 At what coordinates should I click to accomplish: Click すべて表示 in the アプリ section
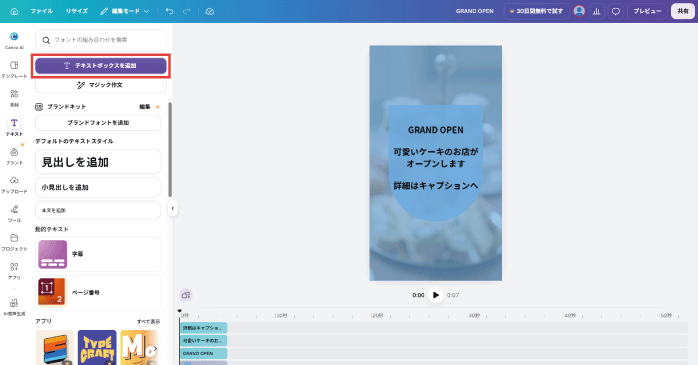point(148,321)
